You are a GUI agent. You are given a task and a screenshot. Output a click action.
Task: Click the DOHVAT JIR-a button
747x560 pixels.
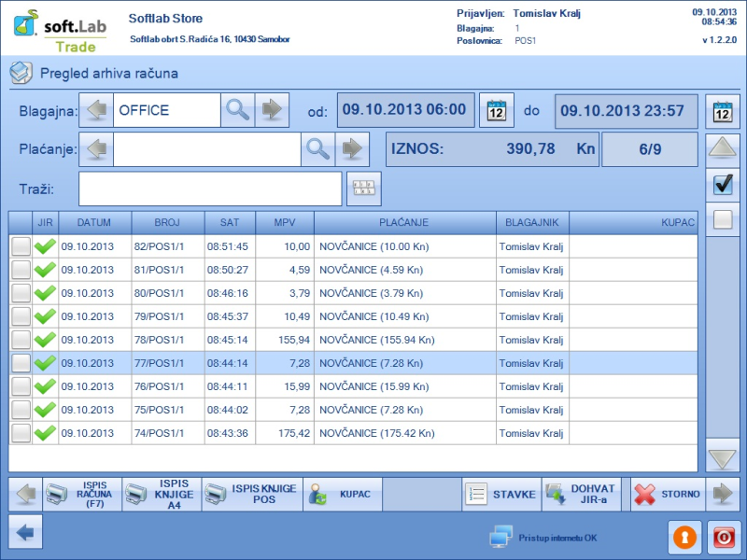[581, 494]
